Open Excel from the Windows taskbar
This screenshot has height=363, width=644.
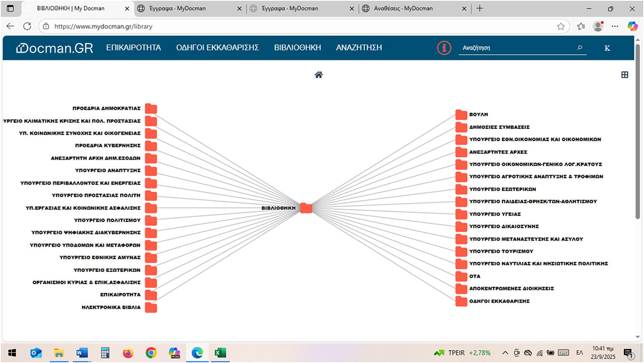tap(220, 353)
